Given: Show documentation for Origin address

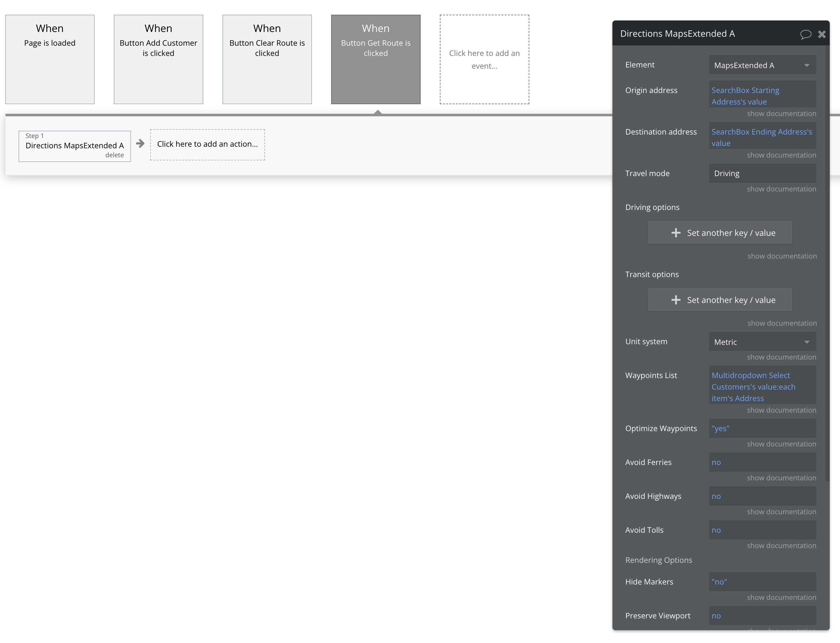Looking at the screenshot, I should click(x=781, y=113).
